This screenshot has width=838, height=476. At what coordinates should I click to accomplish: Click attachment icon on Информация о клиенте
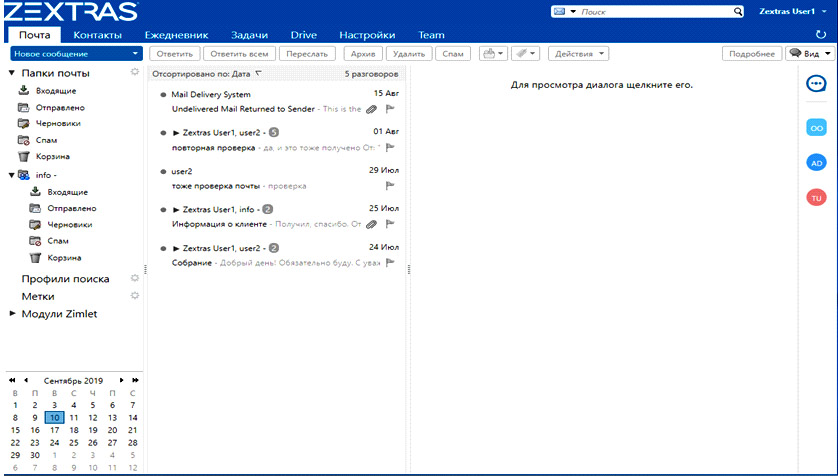371,224
